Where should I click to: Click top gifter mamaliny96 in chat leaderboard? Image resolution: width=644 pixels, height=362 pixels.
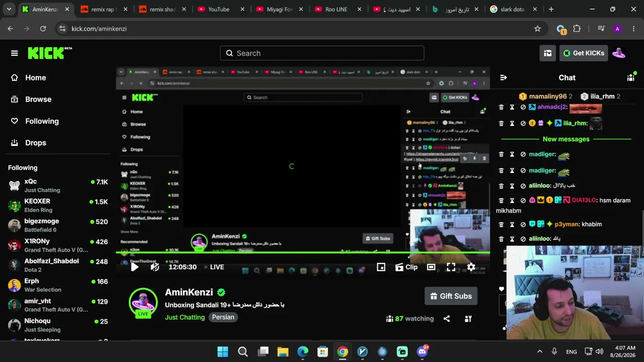545,96
